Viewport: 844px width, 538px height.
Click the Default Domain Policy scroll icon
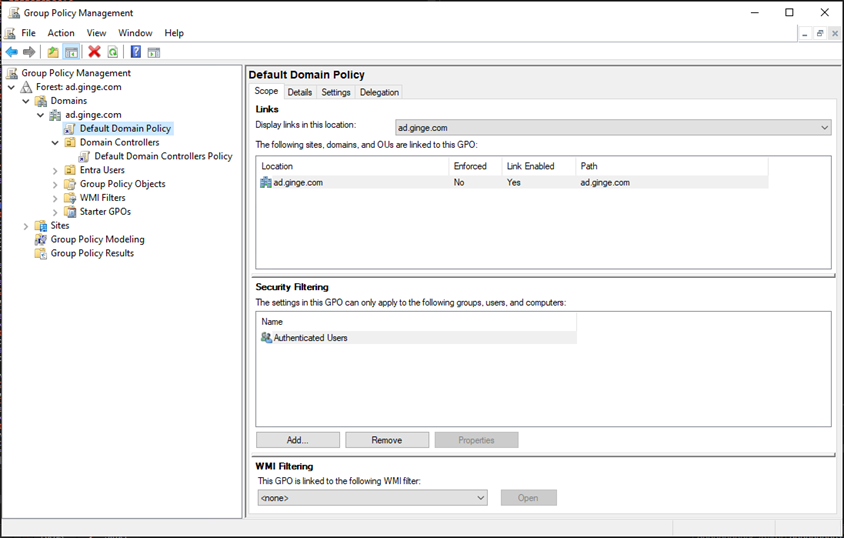coord(69,129)
